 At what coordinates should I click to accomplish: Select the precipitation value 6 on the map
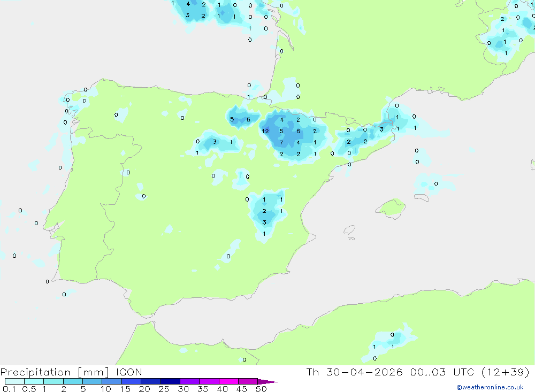(298, 131)
